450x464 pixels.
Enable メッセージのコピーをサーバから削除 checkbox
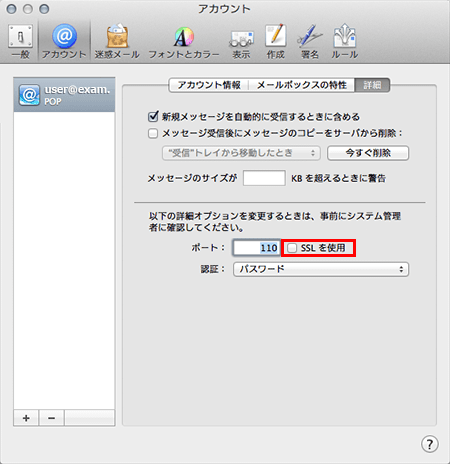coord(153,133)
